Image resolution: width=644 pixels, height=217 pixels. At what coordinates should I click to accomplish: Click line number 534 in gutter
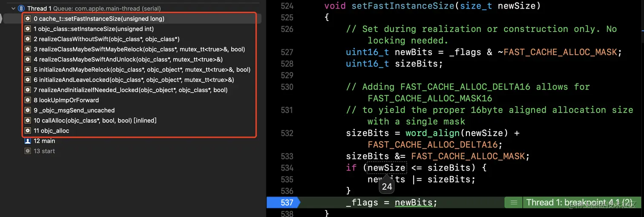(287, 168)
